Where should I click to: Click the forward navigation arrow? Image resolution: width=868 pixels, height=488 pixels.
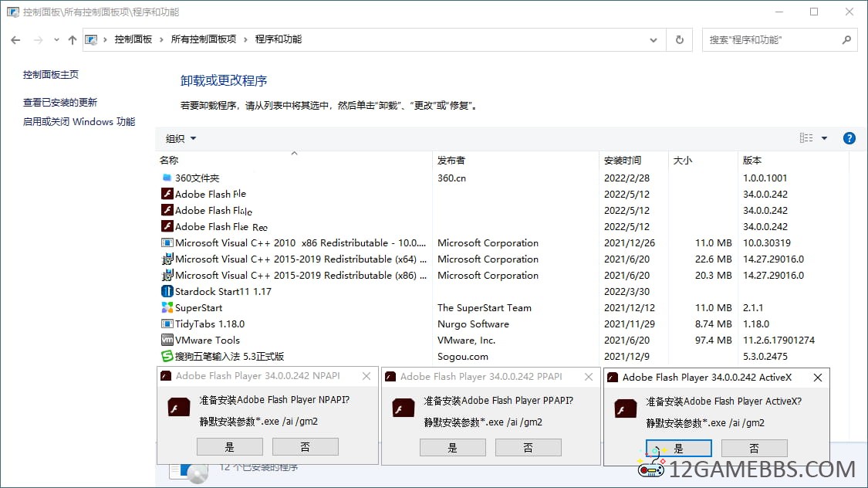click(x=39, y=40)
